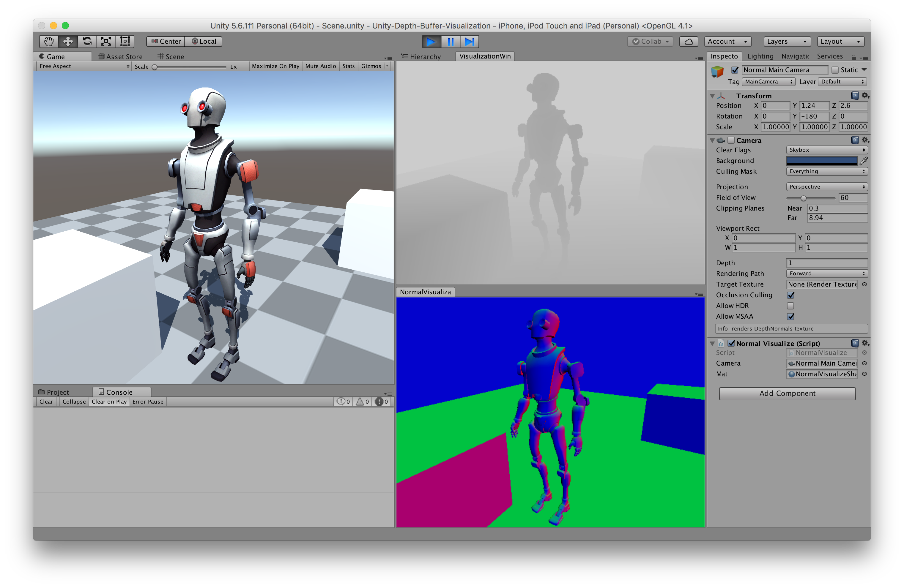Select the Scale tool
This screenshot has height=588, width=904.
pos(106,41)
